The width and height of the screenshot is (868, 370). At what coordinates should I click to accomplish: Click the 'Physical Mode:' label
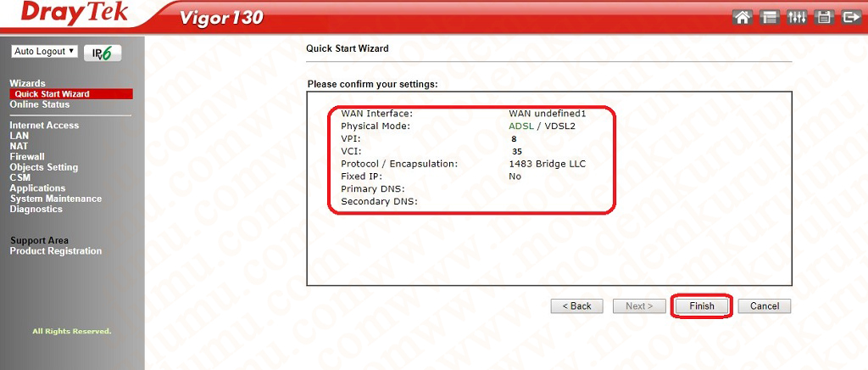point(376,126)
